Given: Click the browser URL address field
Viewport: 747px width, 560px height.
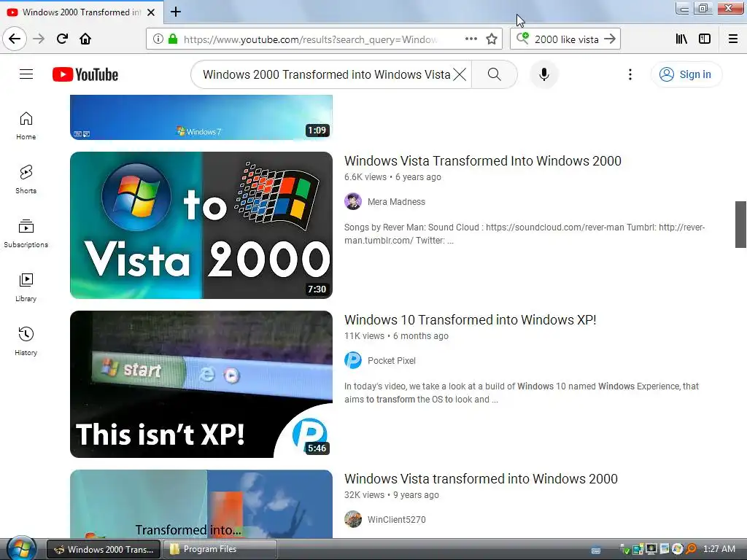Looking at the screenshot, I should tap(309, 39).
